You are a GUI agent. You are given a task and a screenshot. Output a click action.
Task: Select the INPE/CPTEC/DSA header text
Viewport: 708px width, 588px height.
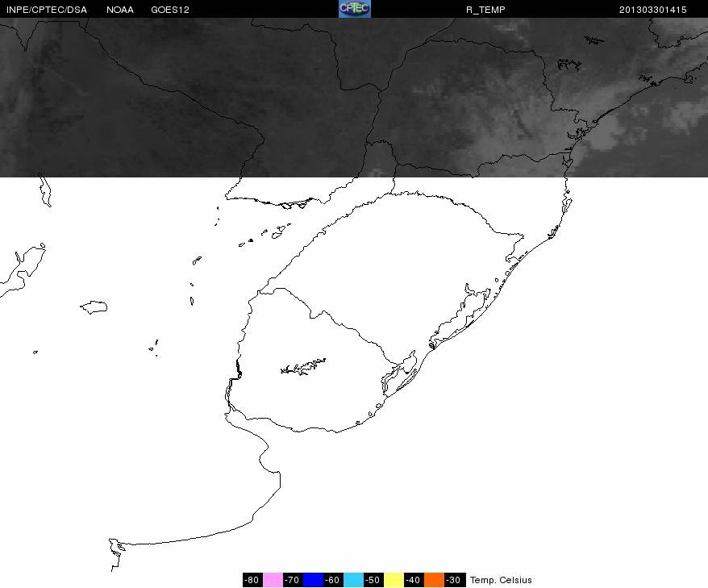click(47, 10)
